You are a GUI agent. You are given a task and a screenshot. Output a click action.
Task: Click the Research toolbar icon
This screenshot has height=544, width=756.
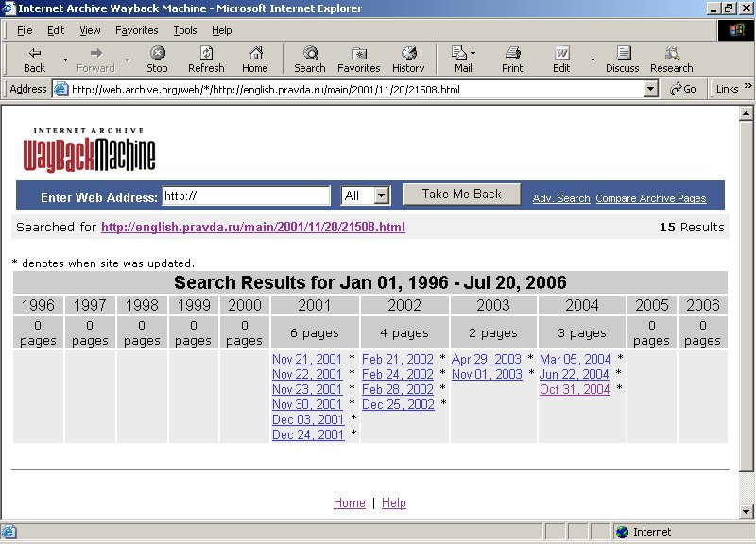pyautogui.click(x=672, y=53)
